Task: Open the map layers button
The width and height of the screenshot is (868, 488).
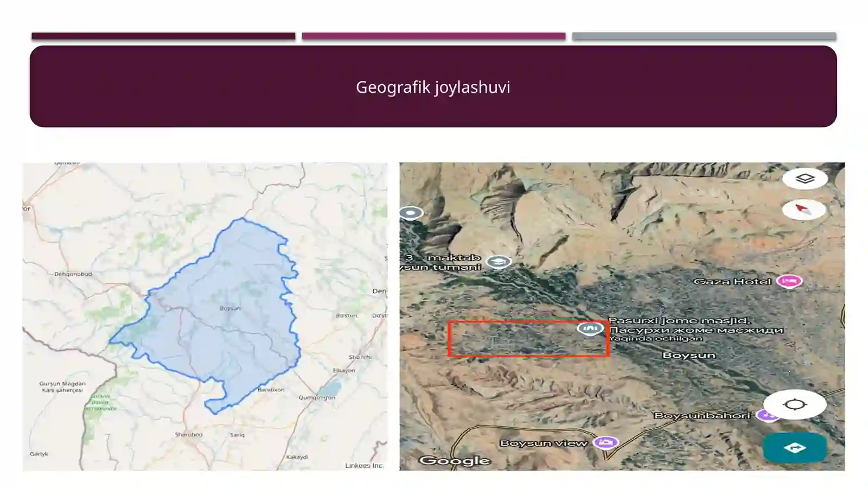Action: pos(805,179)
